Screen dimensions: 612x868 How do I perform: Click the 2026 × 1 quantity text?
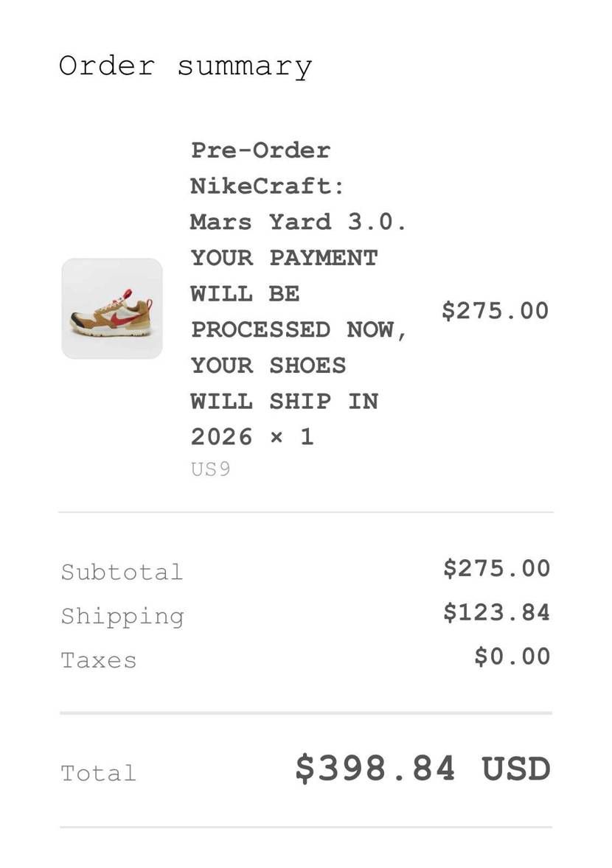tap(253, 438)
